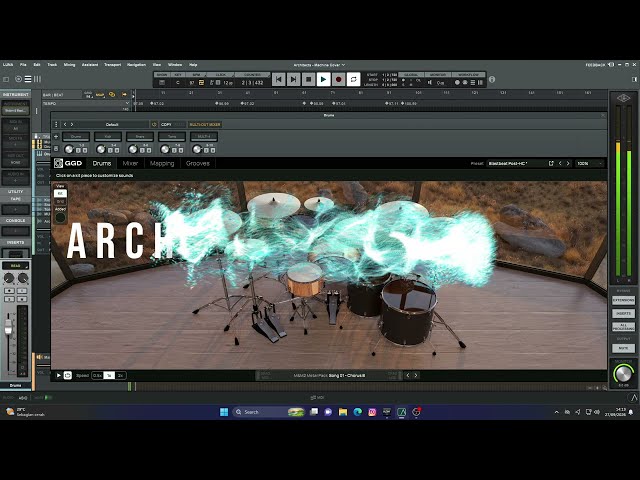Click the GGD logo icon
The height and width of the screenshot is (480, 640).
point(58,163)
